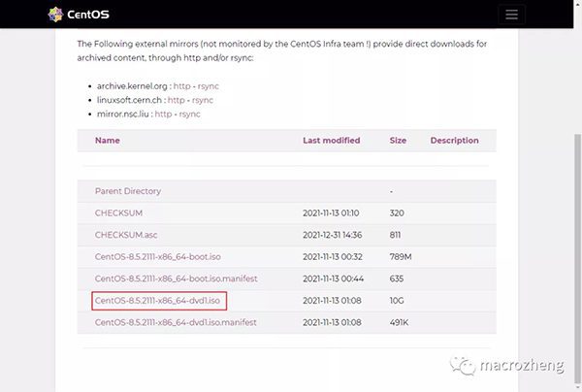The height and width of the screenshot is (392, 582).
Task: Select the 811 size value
Action: tap(395, 235)
